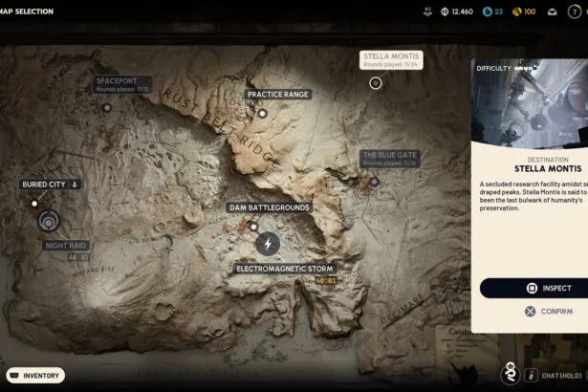
Task: Click The Blue Gate map marker
Action: click(x=374, y=182)
